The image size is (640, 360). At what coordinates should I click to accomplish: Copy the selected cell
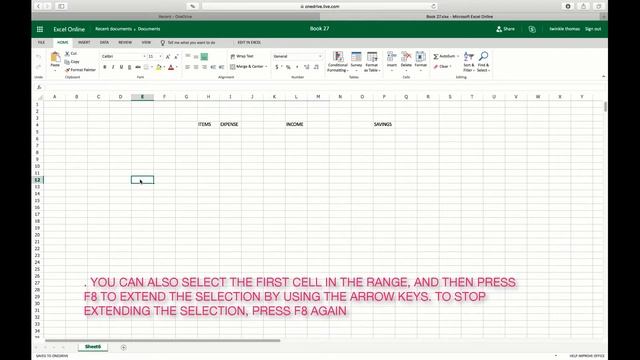coord(72,62)
